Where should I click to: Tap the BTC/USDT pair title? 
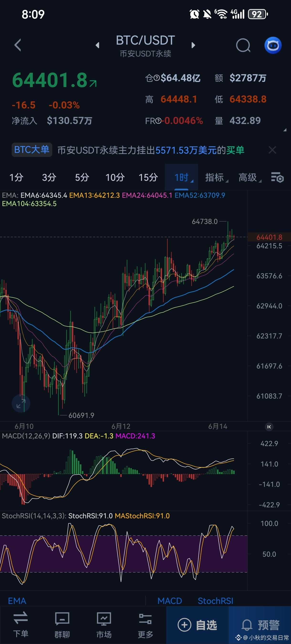(145, 41)
